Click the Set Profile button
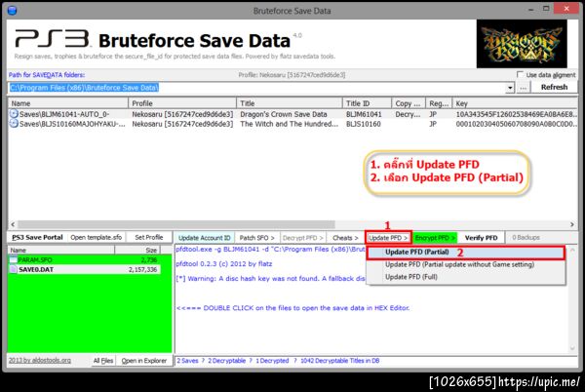The image size is (585, 392). tap(148, 237)
